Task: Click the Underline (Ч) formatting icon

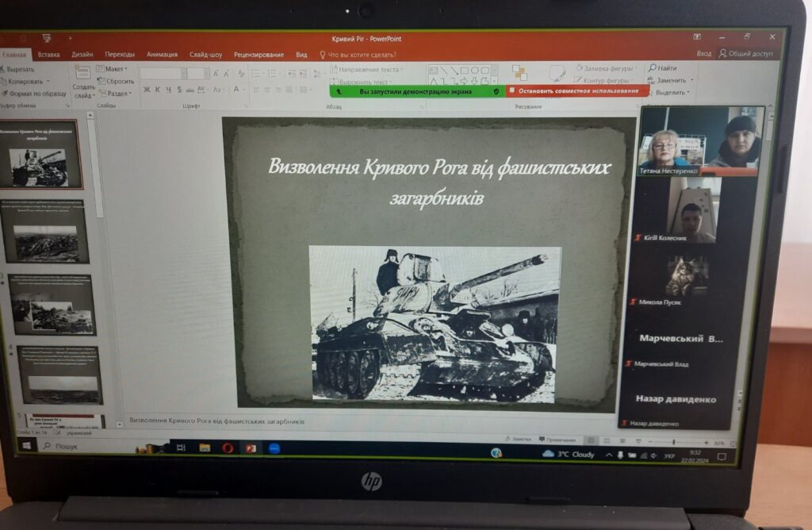Action: 168,90
